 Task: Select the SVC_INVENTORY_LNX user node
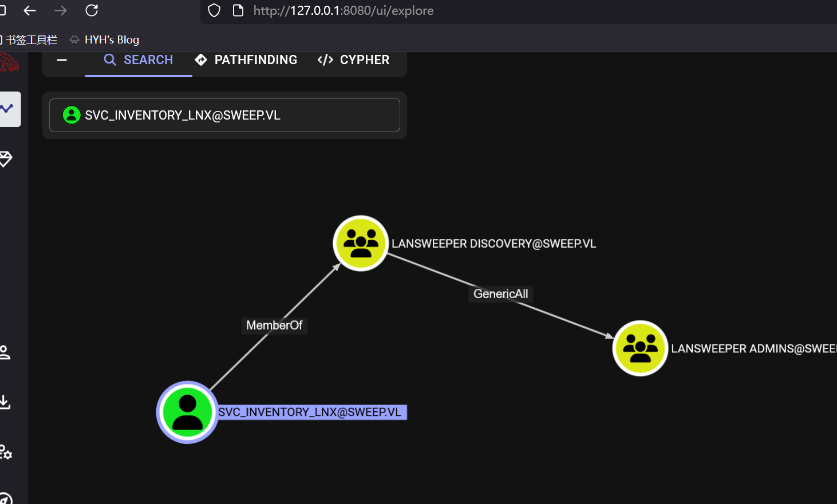point(187,412)
